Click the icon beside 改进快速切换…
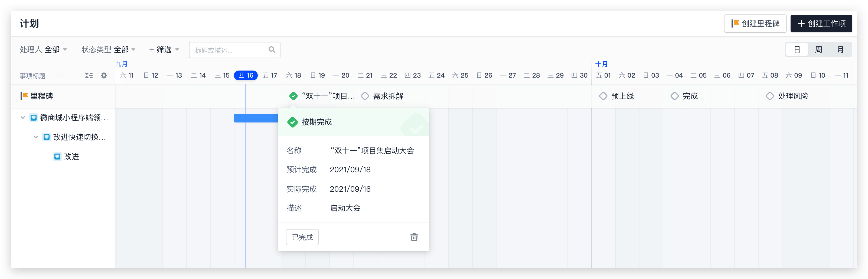This screenshot has height=279, width=868. pos(47,137)
